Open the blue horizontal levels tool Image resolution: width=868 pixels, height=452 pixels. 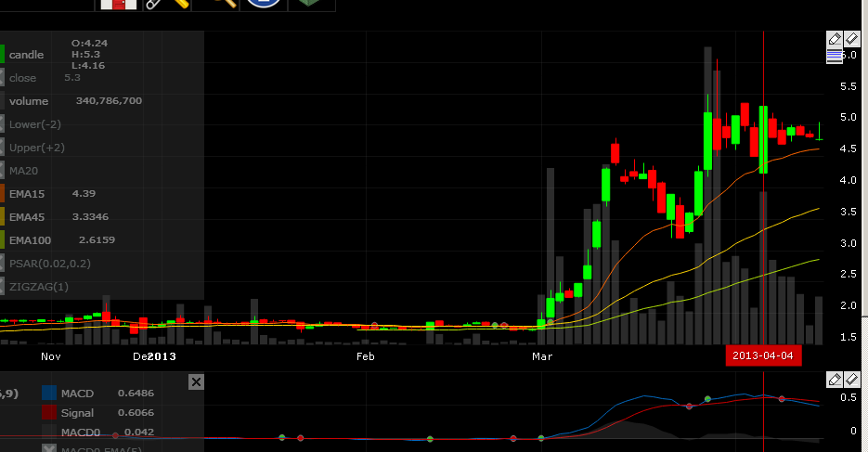pyautogui.click(x=835, y=56)
